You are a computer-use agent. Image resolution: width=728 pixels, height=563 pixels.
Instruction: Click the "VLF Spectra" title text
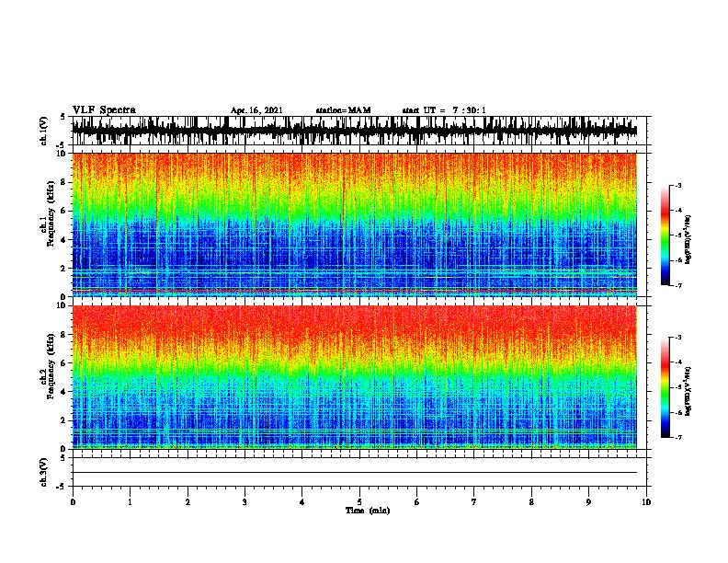coord(104,110)
